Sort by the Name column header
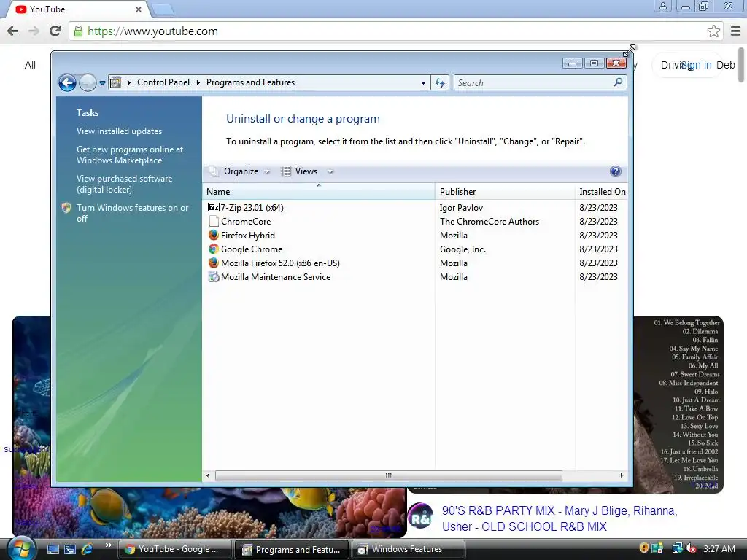Viewport: 747px width, 560px height. pos(318,192)
